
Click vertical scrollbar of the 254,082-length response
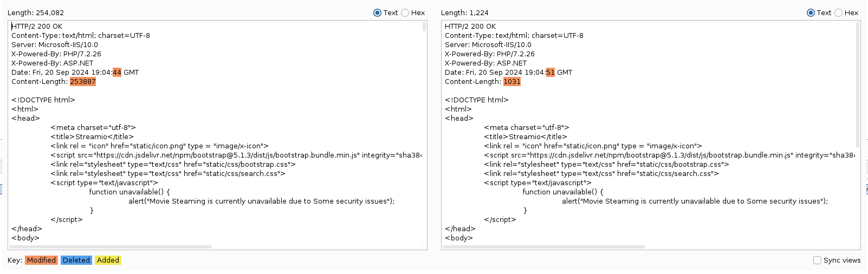(424, 27)
